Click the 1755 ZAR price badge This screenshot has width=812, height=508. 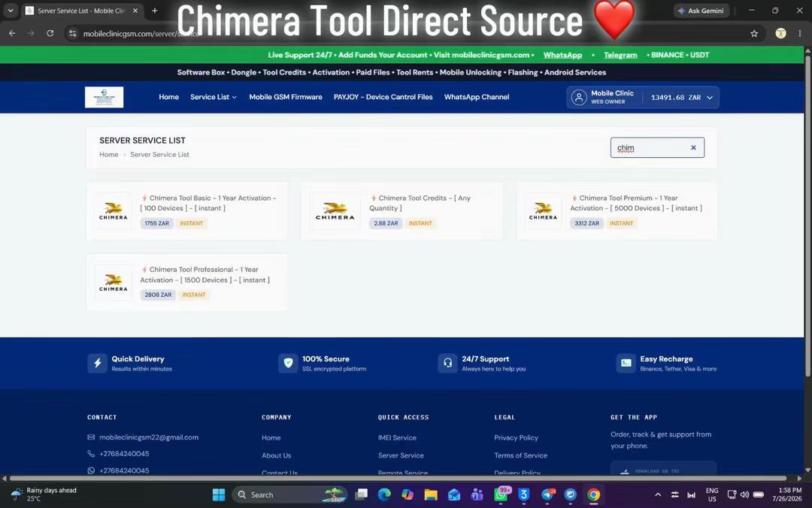tap(157, 223)
